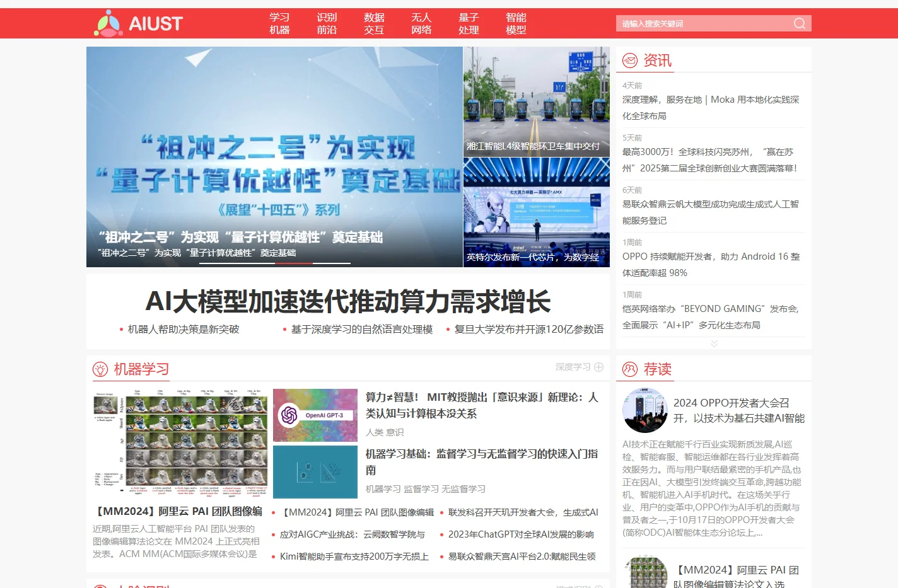Open the 最高3000万 苏州创新创业大赛 news
Image resolution: width=898 pixels, height=588 pixels.
711,160
